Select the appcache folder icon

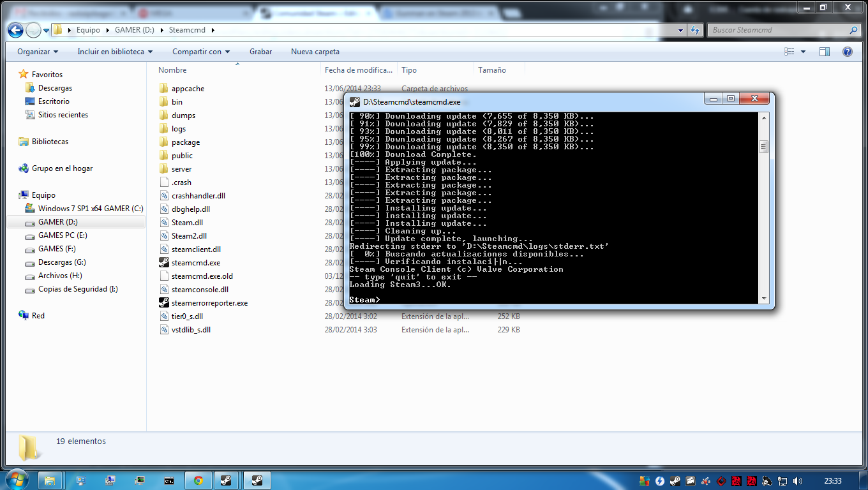point(164,89)
